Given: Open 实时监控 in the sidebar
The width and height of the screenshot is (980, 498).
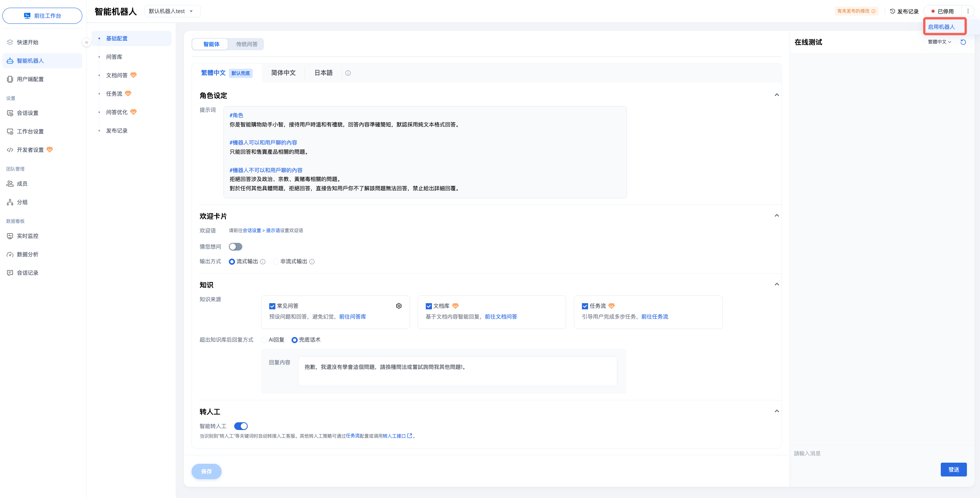Looking at the screenshot, I should 27,236.
